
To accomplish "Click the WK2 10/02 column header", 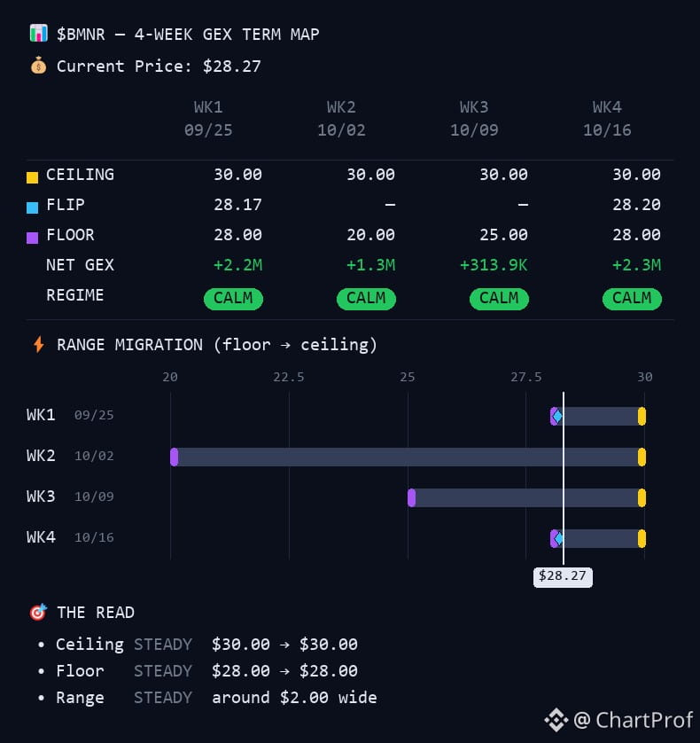I will [x=341, y=119].
